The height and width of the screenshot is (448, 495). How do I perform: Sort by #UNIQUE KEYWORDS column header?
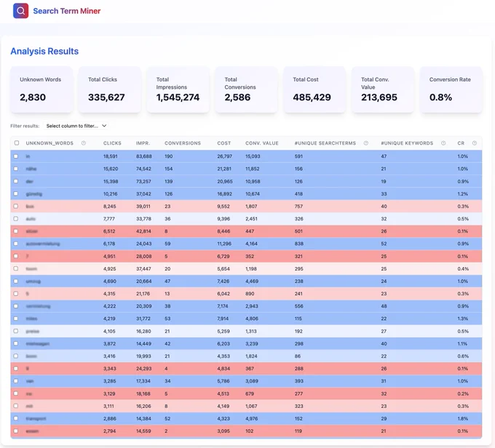(407, 143)
